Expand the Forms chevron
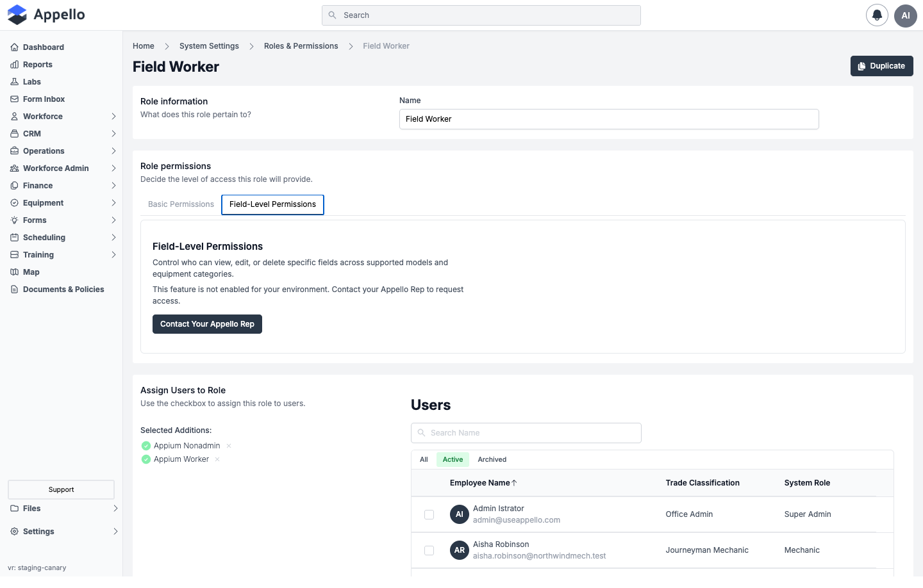 pos(113,220)
